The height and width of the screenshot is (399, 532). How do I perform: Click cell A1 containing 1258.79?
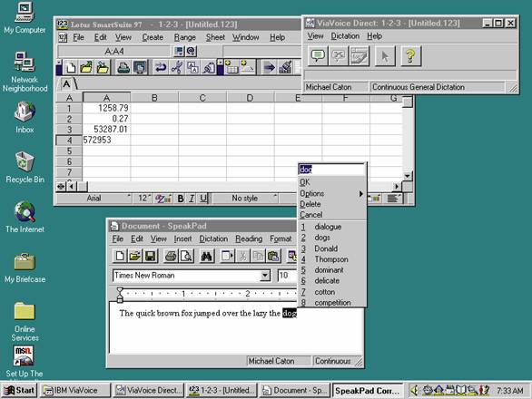point(106,108)
